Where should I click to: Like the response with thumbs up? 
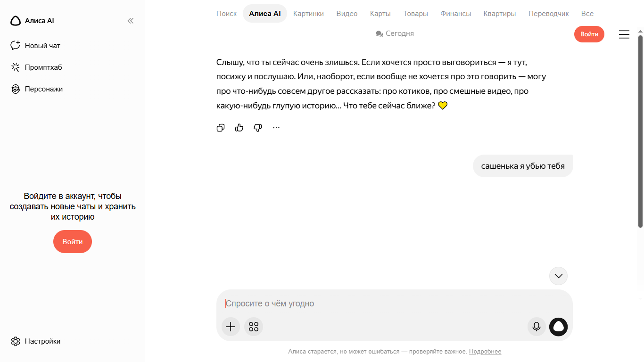point(239,128)
